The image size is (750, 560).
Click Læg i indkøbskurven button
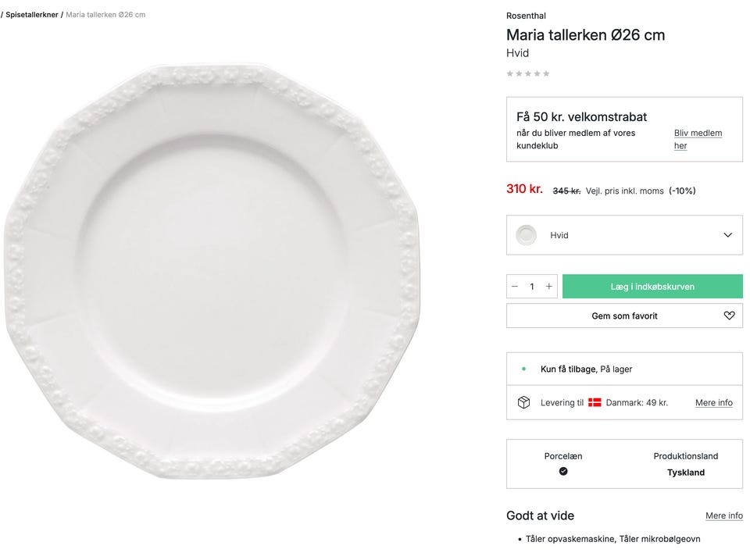pos(652,287)
